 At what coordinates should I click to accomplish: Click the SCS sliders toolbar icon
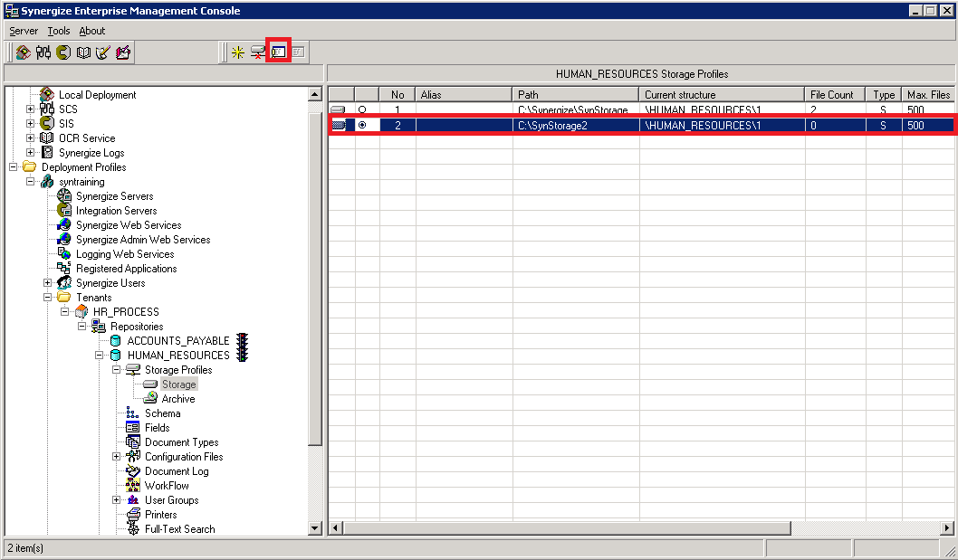point(43,52)
